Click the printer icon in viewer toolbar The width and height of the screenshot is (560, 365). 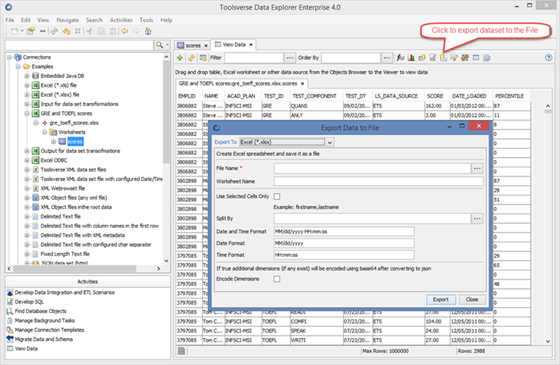coord(432,58)
